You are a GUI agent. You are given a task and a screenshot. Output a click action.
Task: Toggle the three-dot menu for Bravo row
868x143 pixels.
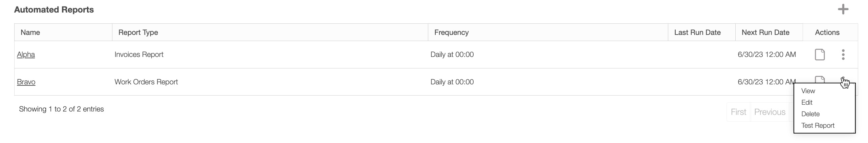tap(843, 79)
